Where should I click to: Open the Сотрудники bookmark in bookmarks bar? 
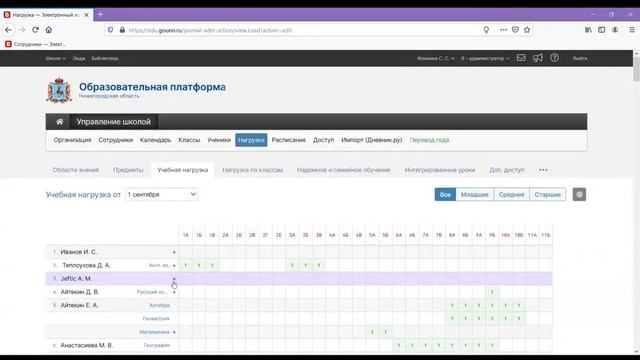coord(35,44)
